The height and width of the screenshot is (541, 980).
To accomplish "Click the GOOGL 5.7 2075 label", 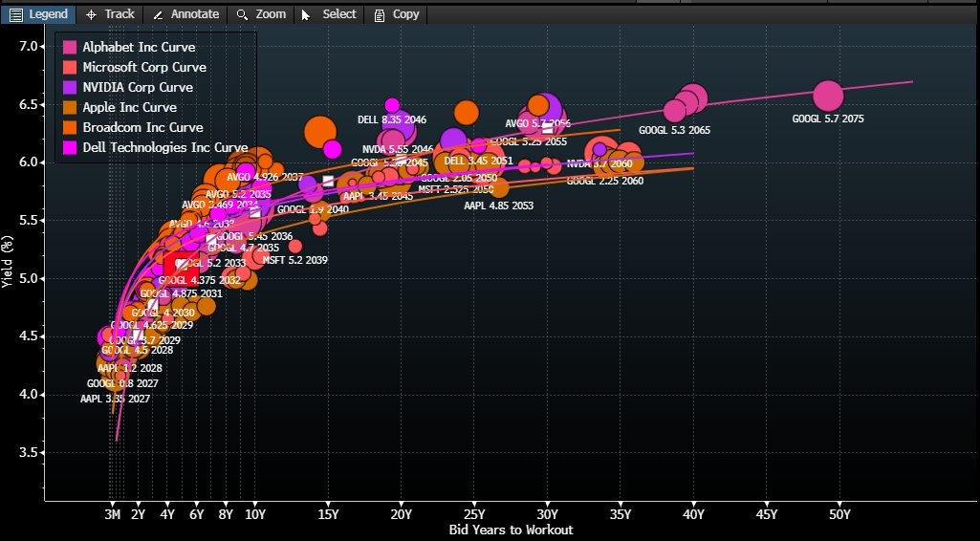I will pyautogui.click(x=828, y=119).
